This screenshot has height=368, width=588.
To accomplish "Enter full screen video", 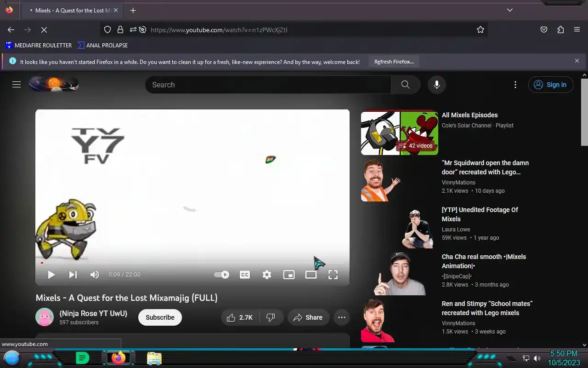I will pyautogui.click(x=333, y=275).
